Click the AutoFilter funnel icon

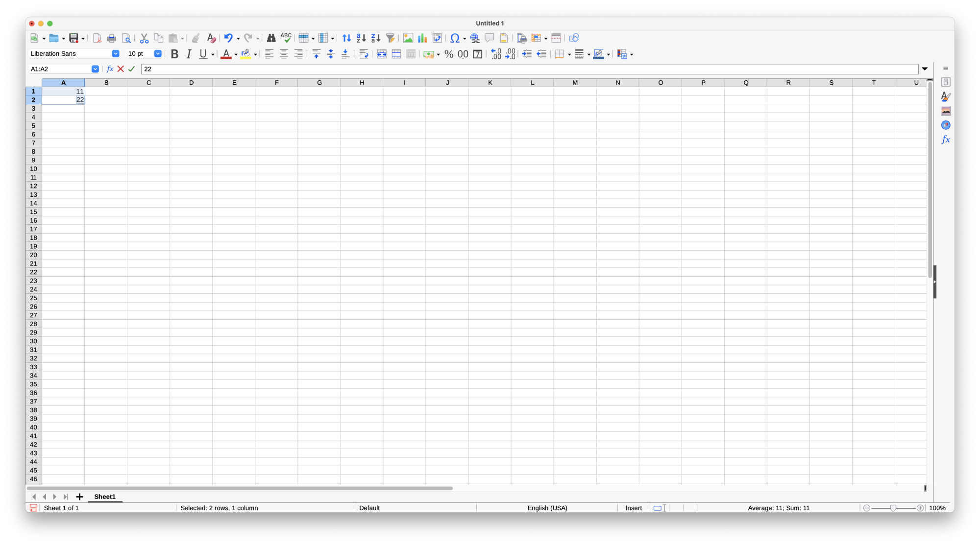(390, 38)
